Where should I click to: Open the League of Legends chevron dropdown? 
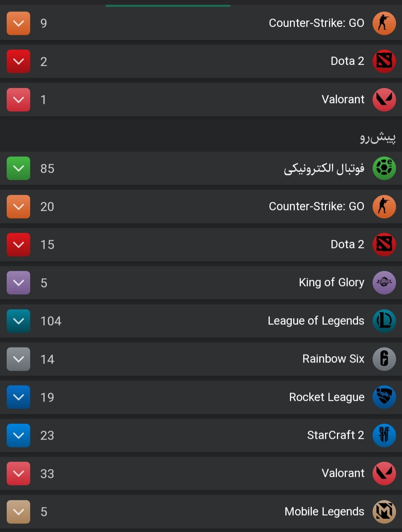click(19, 321)
